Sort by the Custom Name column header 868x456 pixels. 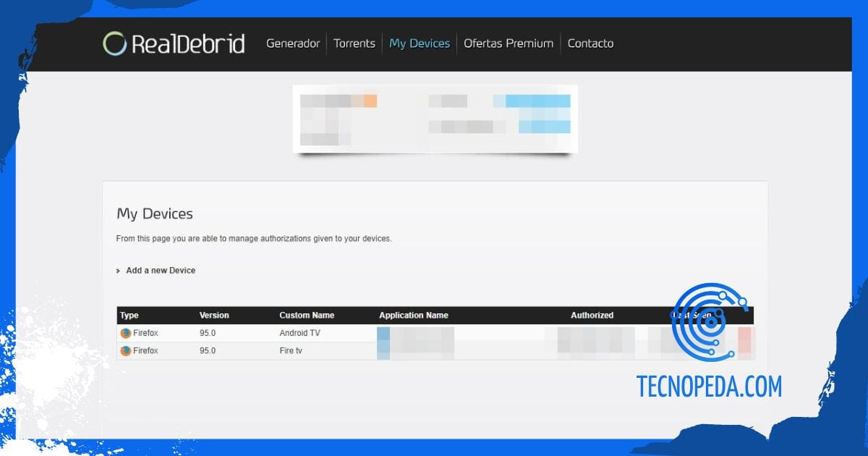pos(307,316)
